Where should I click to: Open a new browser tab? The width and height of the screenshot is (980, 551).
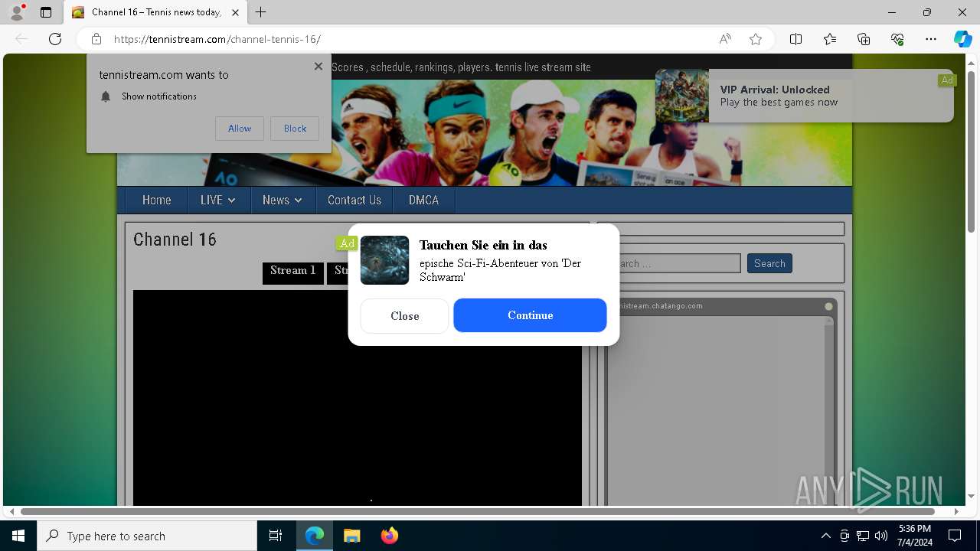[261, 12]
